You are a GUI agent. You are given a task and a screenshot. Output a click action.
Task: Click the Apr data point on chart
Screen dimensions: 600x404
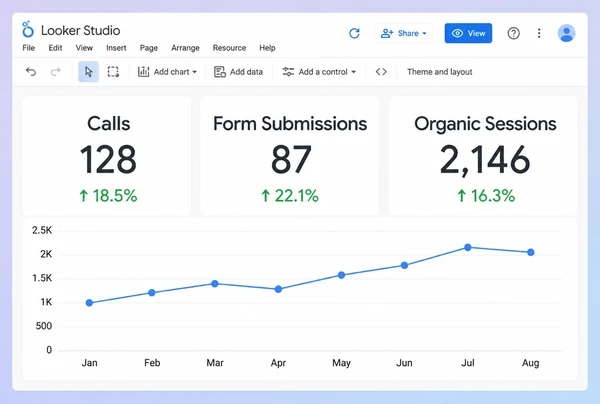(x=278, y=289)
